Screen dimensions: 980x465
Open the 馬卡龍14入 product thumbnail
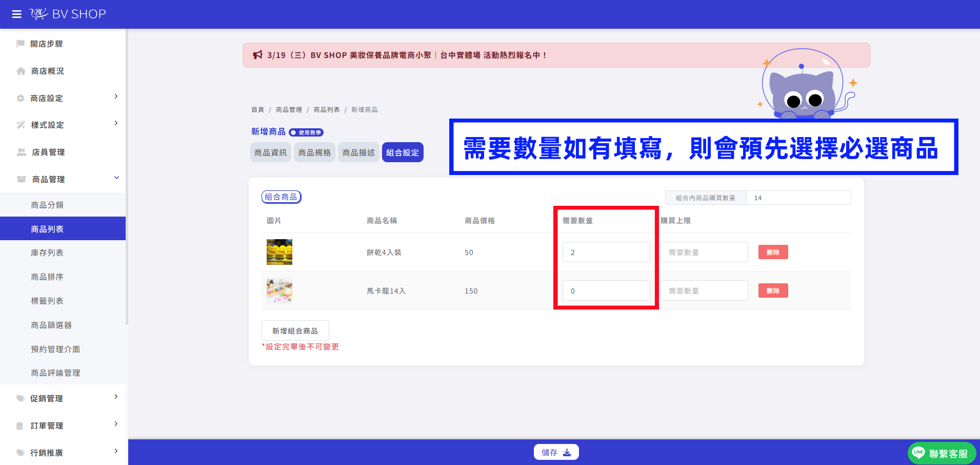279,290
